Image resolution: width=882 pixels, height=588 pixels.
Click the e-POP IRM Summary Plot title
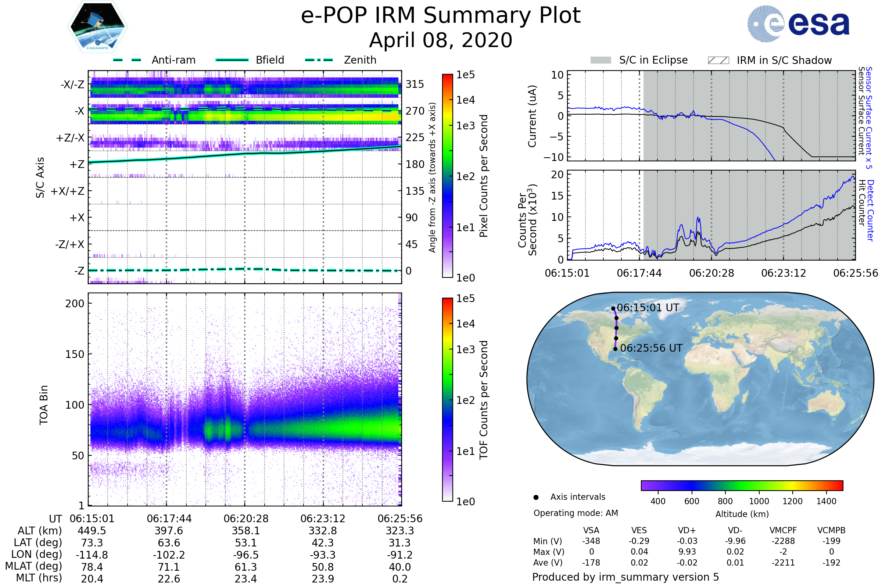pyautogui.click(x=441, y=16)
